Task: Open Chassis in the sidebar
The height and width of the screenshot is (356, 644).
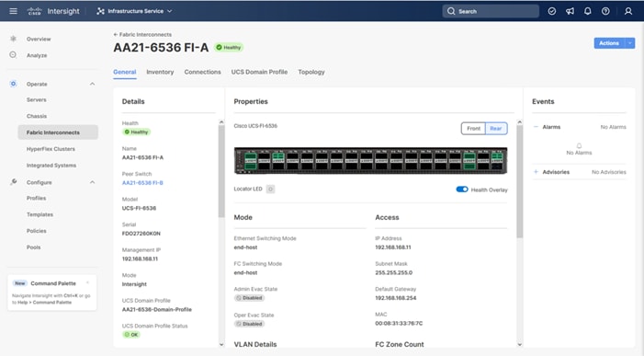Action: coord(37,116)
